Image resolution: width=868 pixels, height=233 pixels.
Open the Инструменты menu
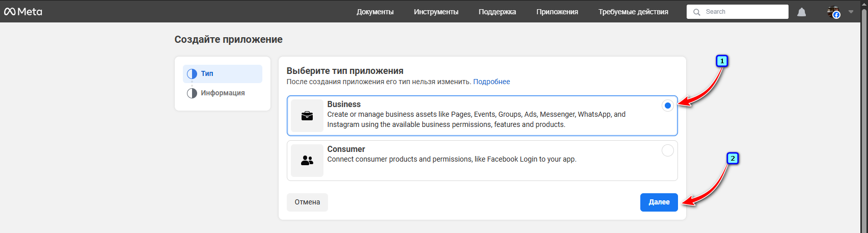[x=436, y=12]
